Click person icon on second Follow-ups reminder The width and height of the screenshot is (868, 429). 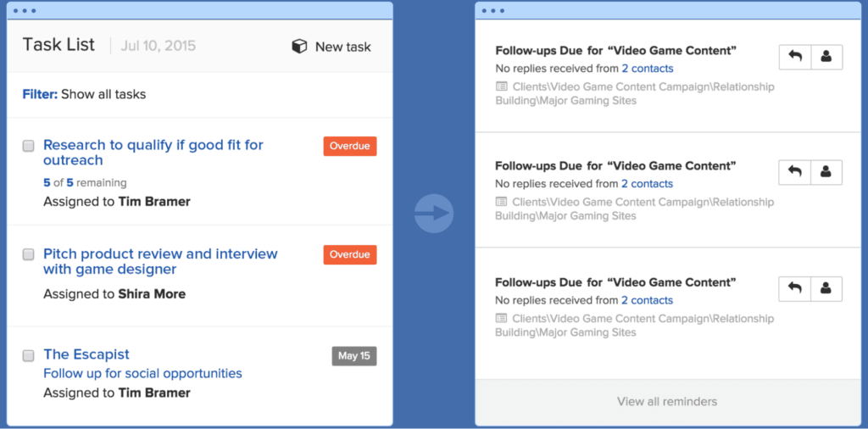[826, 172]
